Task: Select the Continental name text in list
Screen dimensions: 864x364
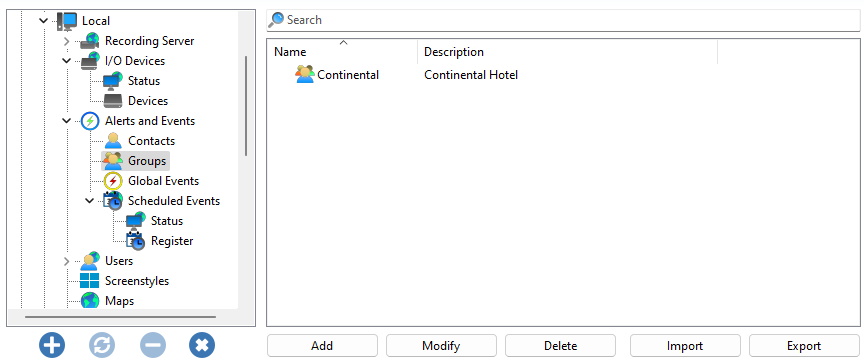Action: [x=348, y=75]
